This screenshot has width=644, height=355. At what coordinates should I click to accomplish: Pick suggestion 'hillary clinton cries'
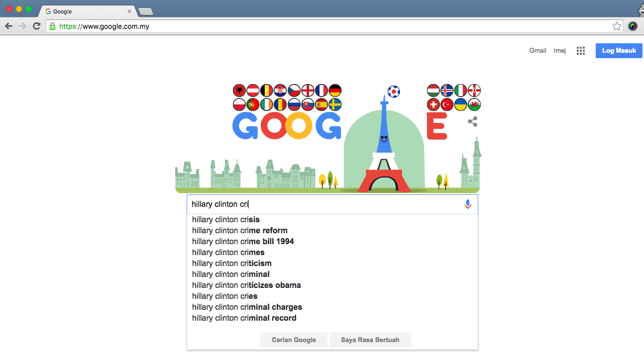tap(332, 296)
